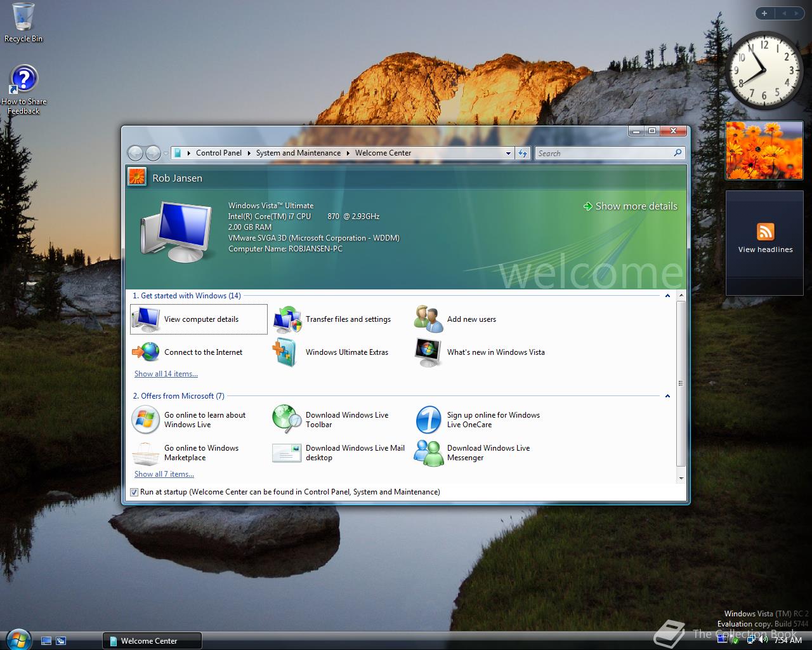Collapse the Get started with Windows section

pos(667,296)
